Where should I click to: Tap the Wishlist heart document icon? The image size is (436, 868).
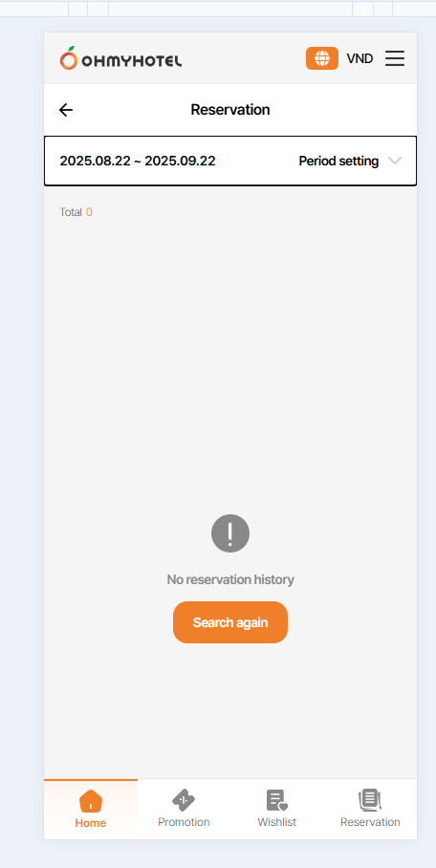coord(277,800)
